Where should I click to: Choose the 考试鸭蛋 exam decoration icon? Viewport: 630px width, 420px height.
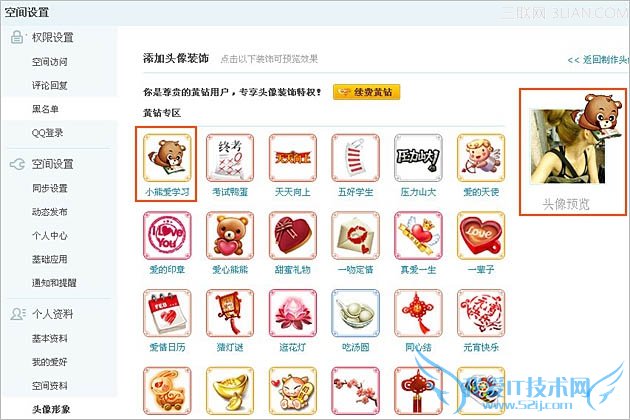(230, 158)
